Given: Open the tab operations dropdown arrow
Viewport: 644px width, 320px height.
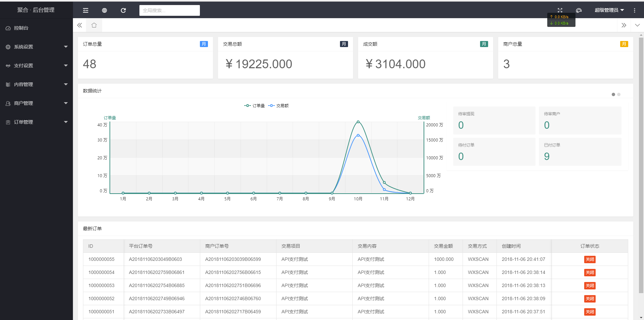Looking at the screenshot, I should 637,25.
